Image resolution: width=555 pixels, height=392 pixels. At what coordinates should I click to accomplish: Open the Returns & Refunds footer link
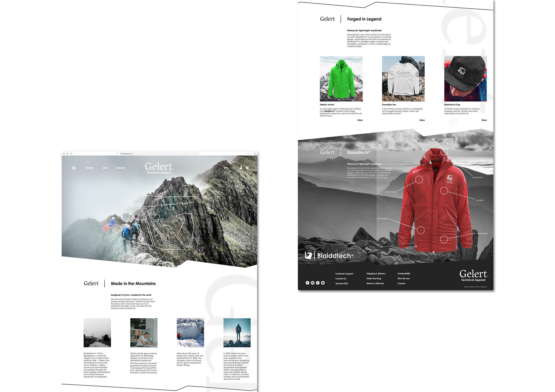(375, 283)
